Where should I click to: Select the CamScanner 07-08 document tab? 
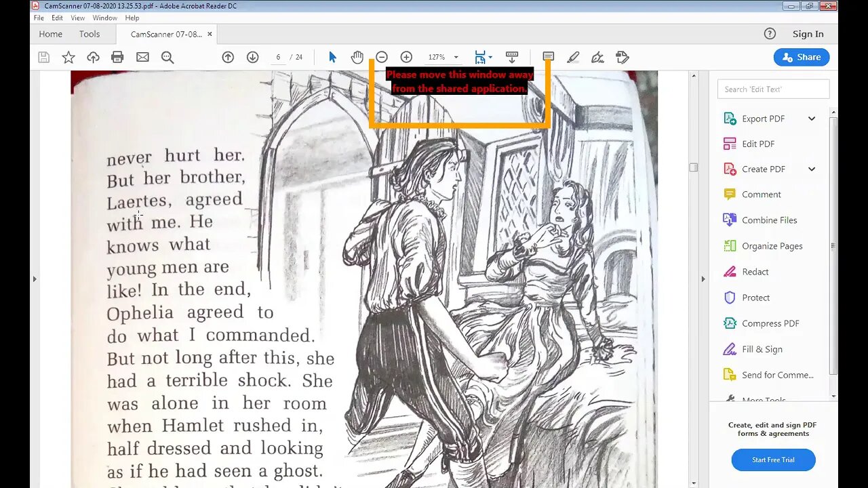(165, 34)
